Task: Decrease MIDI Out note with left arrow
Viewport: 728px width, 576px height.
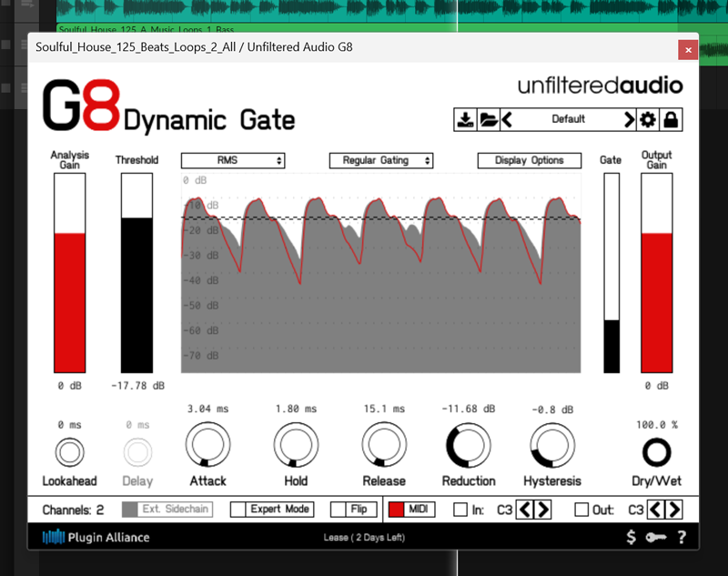Action: (x=655, y=510)
